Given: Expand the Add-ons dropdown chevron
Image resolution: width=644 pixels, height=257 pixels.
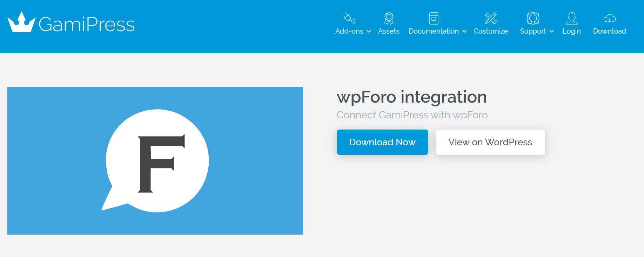Looking at the screenshot, I should 369,32.
